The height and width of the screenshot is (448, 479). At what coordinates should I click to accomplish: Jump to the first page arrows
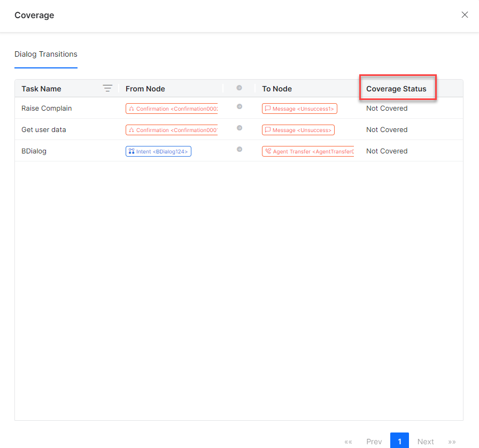(x=349, y=441)
